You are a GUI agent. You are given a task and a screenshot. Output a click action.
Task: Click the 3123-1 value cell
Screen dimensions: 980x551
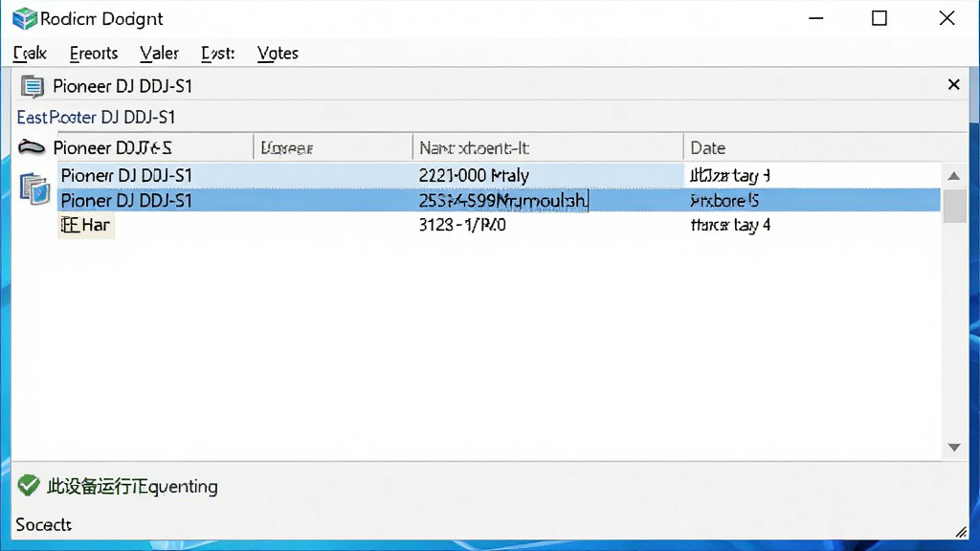(462, 225)
